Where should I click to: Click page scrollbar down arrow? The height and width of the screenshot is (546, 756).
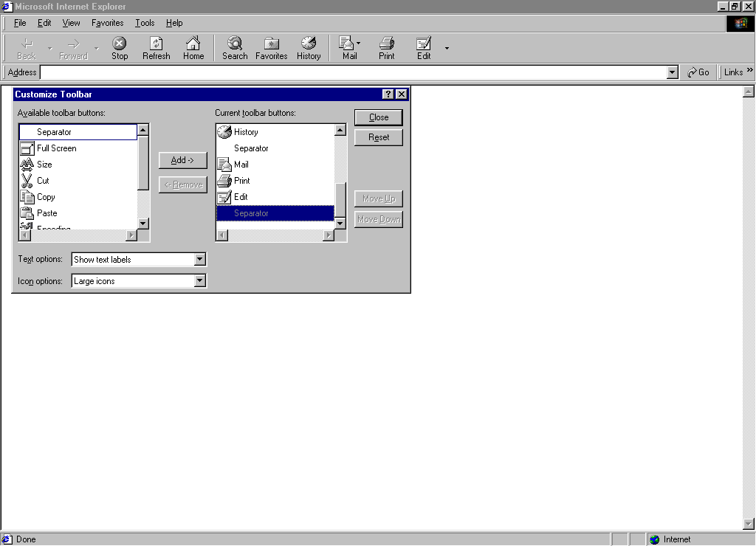(749, 524)
